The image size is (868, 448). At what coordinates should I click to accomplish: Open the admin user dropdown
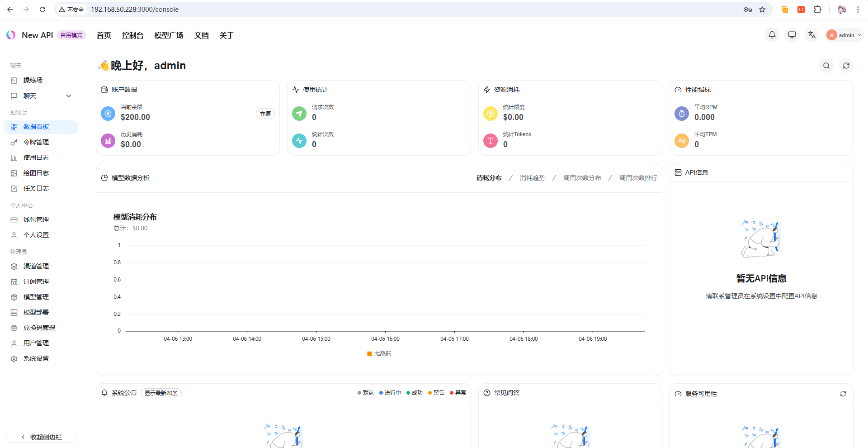[844, 35]
